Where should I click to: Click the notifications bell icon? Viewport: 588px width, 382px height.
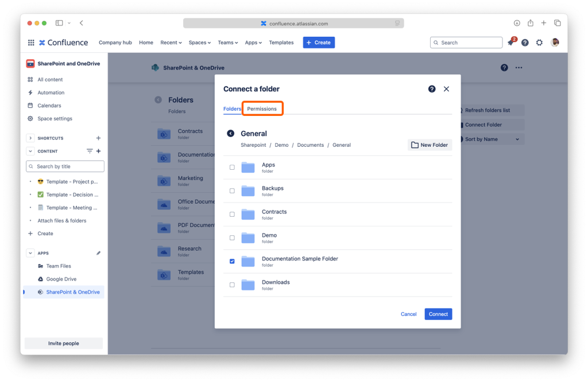coord(510,42)
